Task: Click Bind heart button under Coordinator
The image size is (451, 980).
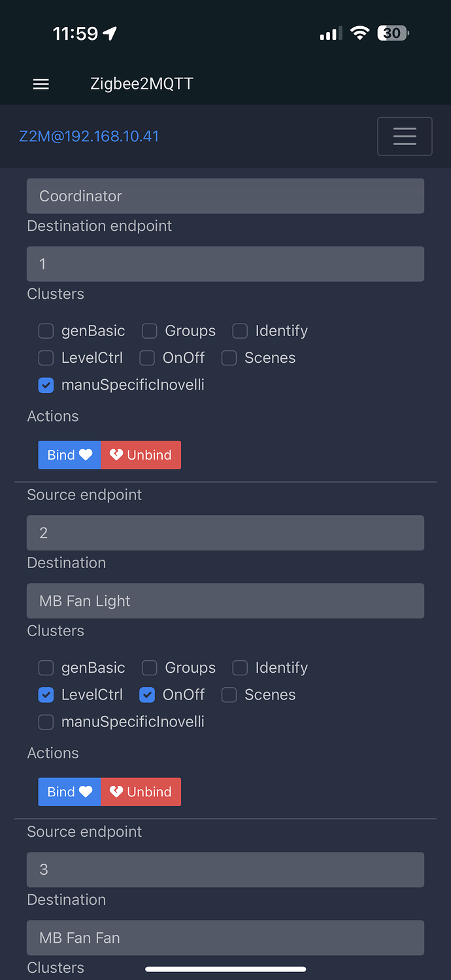Action: pyautogui.click(x=69, y=455)
